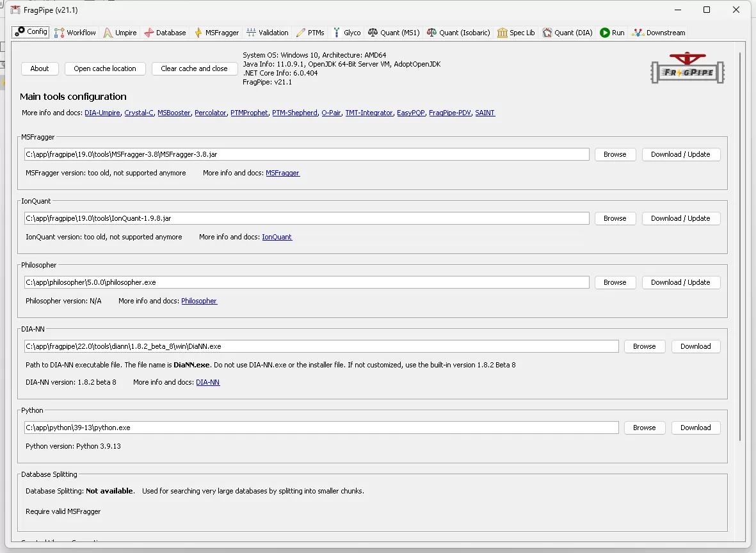Click the About button
This screenshot has height=553, width=756.
[x=40, y=68]
